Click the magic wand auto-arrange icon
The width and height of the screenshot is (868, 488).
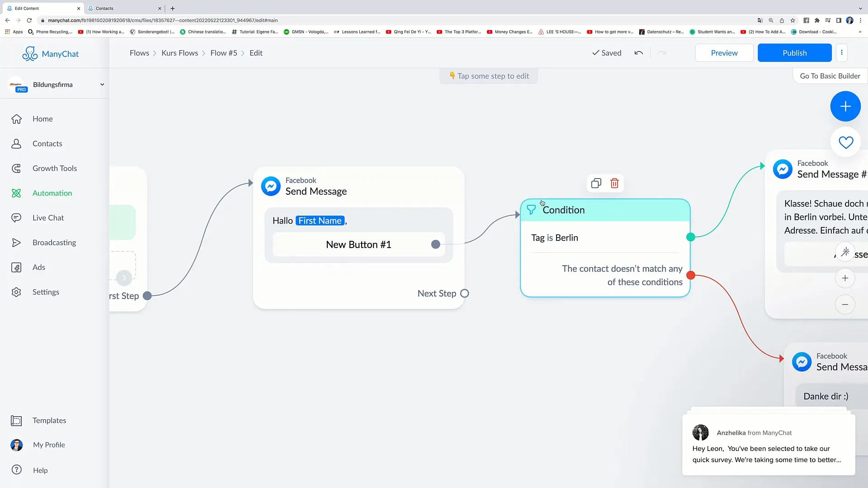845,252
